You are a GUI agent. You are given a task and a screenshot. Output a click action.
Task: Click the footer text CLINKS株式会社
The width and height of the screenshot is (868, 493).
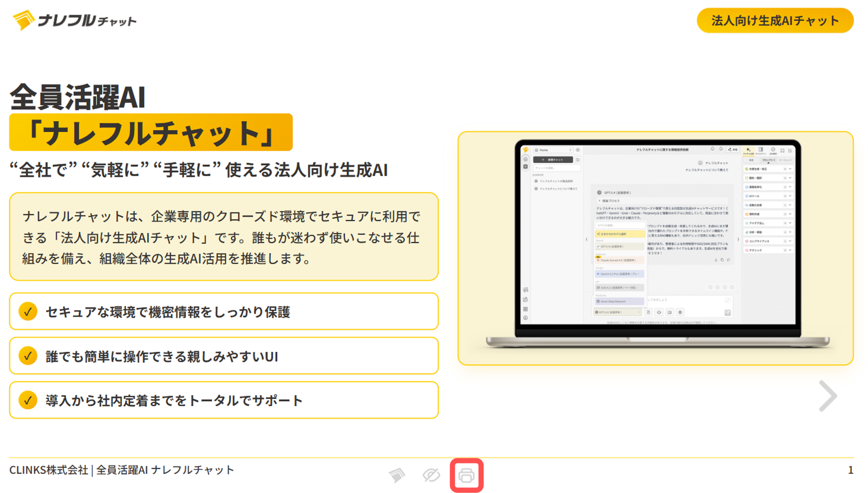click(x=49, y=470)
